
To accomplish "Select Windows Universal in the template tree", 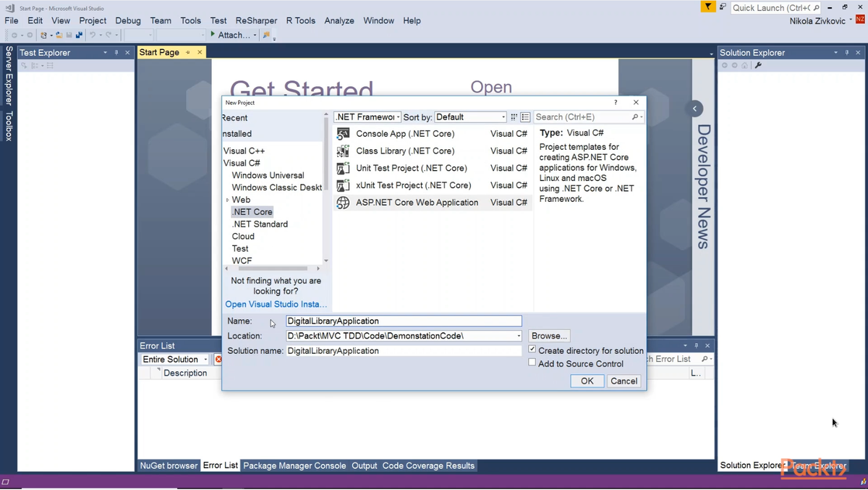I will 268,176.
